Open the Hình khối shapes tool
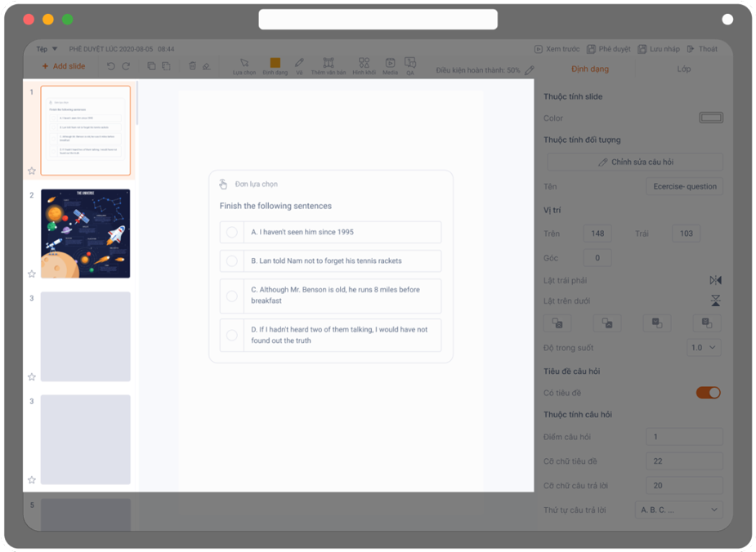 click(x=364, y=65)
